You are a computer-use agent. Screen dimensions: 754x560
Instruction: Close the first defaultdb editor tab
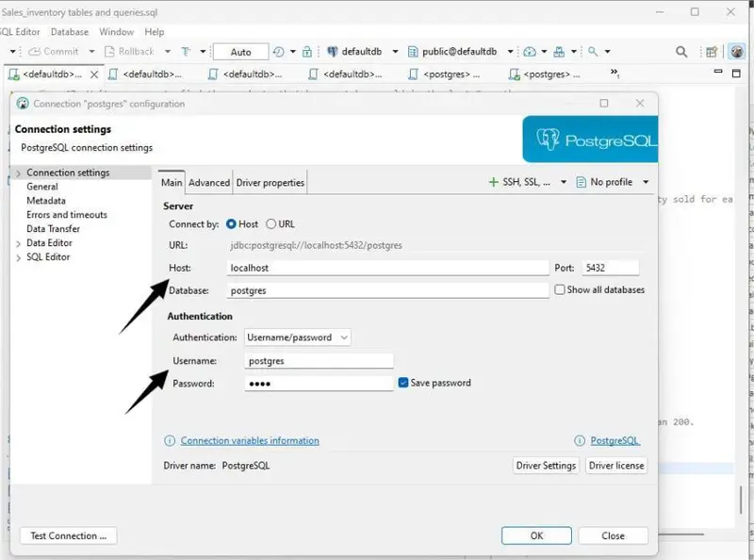(94, 74)
